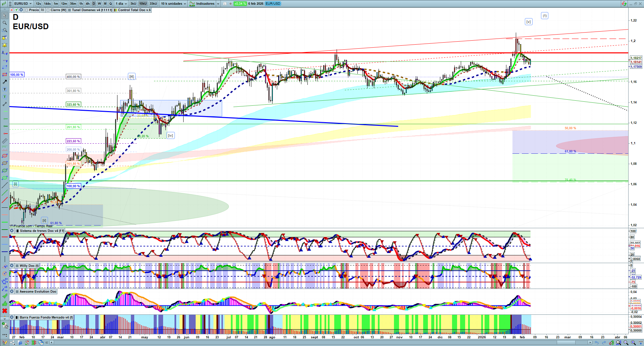Screen dimensions: 644x346
Task: Select the magnifying glass zoom tool
Action: pos(5,23)
